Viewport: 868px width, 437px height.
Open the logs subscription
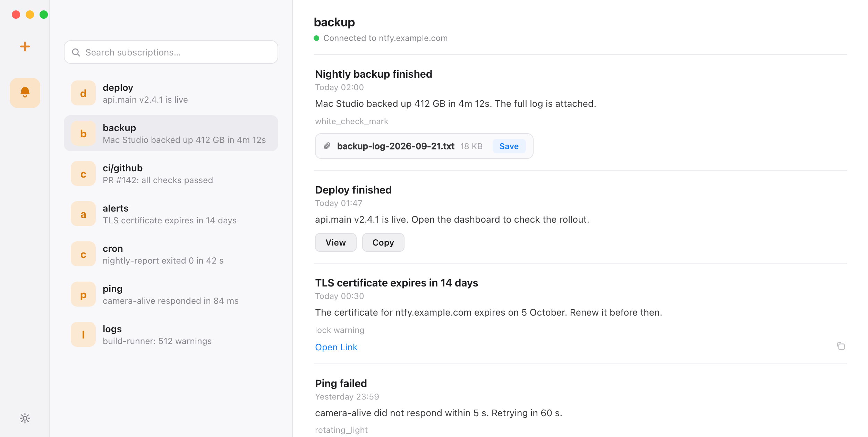point(171,334)
